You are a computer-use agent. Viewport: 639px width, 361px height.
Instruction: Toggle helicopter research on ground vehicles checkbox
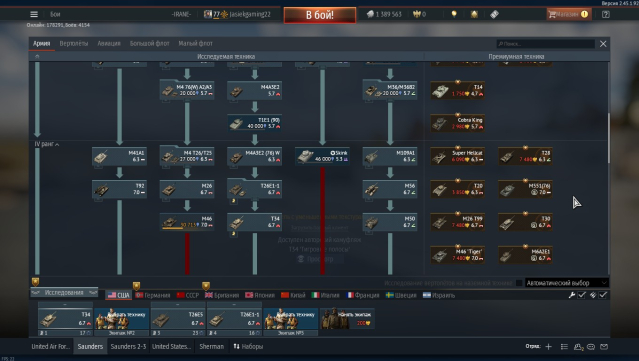pyautogui.click(x=519, y=283)
